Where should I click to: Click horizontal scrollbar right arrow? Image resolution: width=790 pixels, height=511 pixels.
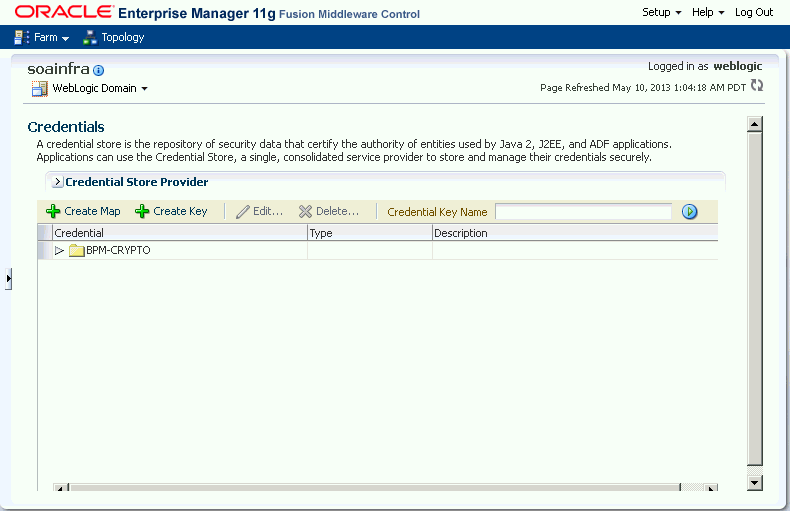tap(710, 487)
